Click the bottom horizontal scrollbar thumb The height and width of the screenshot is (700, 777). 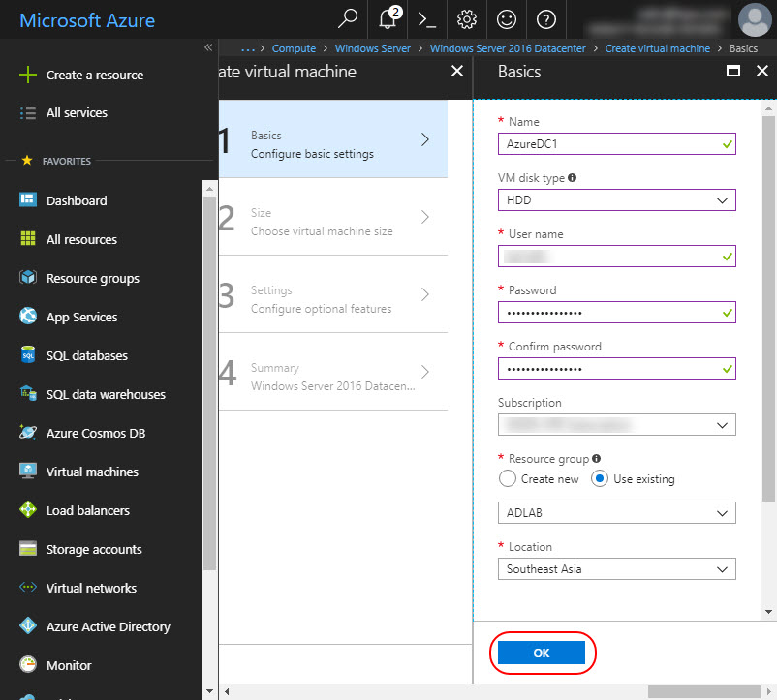[703, 691]
